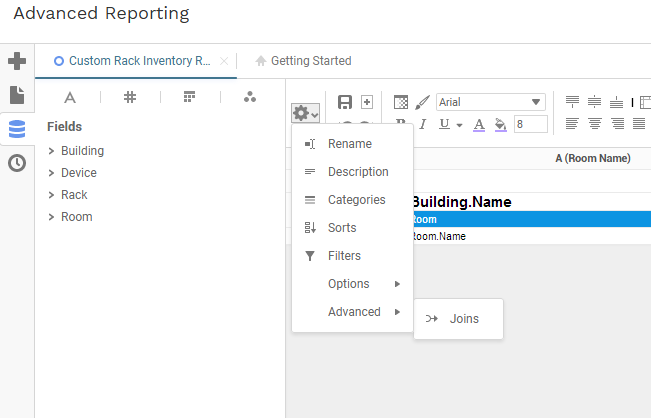Choose Sorts from the menu
Image resolution: width=651 pixels, height=418 pixels.
pyautogui.click(x=352, y=227)
